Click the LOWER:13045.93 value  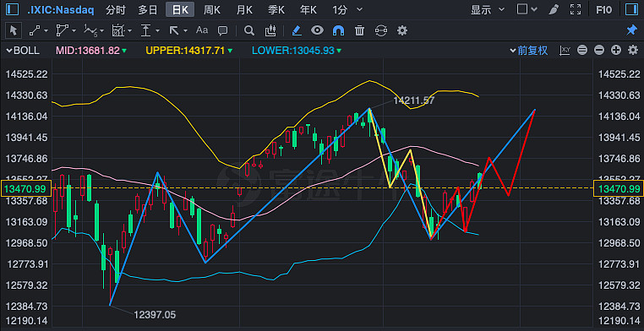pyautogui.click(x=292, y=51)
